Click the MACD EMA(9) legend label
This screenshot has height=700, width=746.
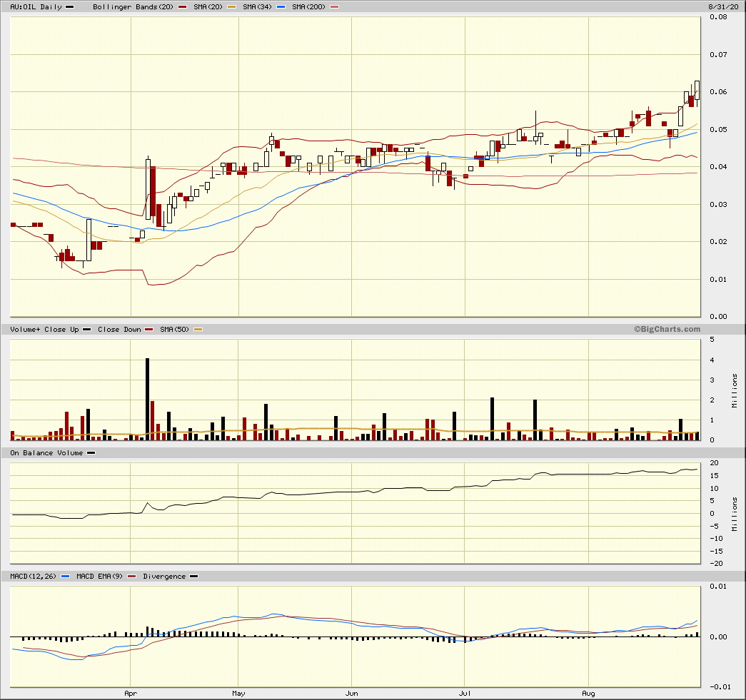point(99,576)
